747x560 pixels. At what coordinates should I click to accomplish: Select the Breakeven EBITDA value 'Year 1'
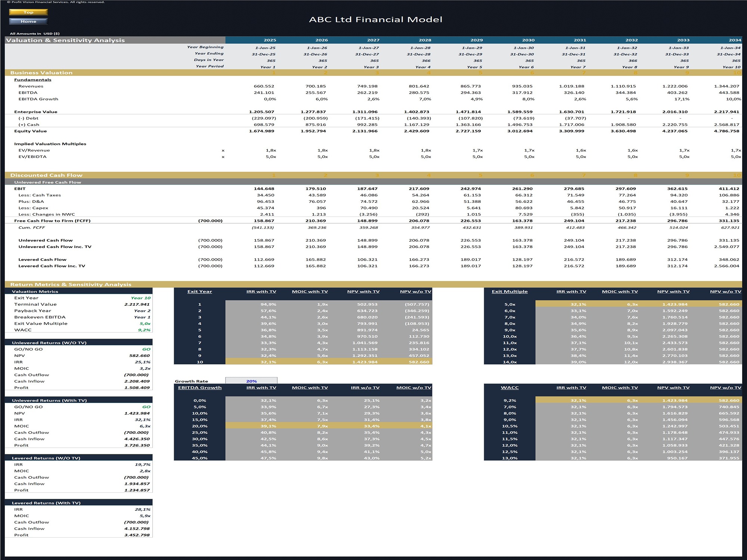[x=142, y=317]
